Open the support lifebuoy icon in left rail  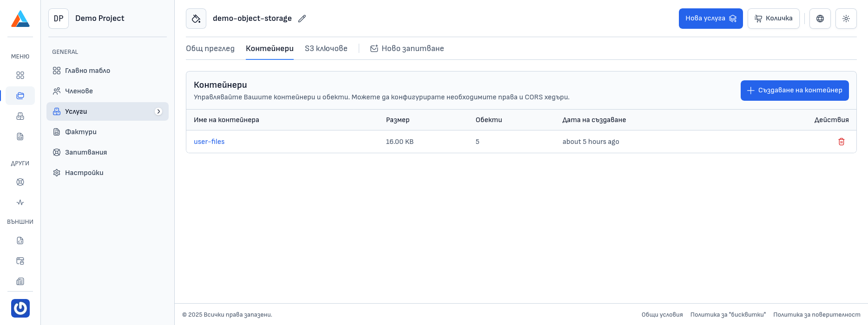(20, 182)
